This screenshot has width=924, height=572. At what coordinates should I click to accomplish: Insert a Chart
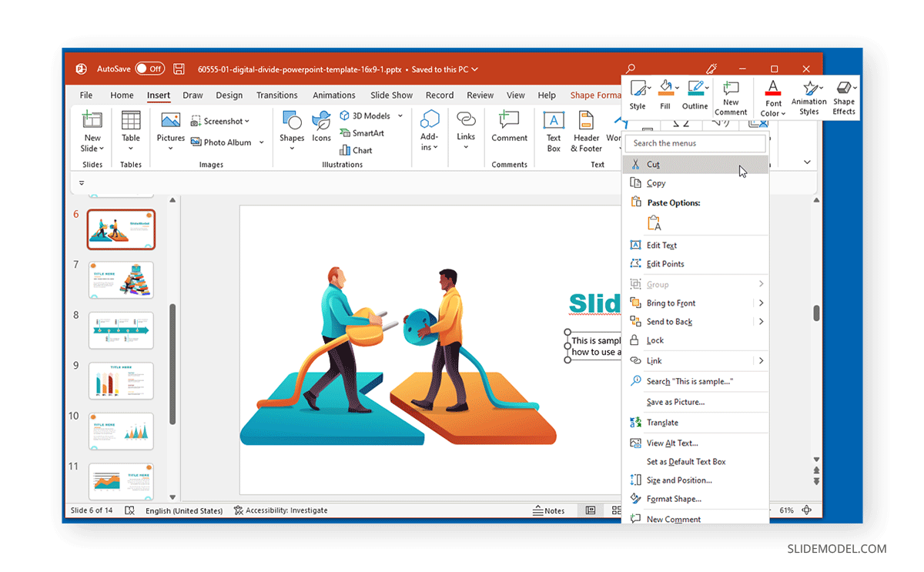357,149
